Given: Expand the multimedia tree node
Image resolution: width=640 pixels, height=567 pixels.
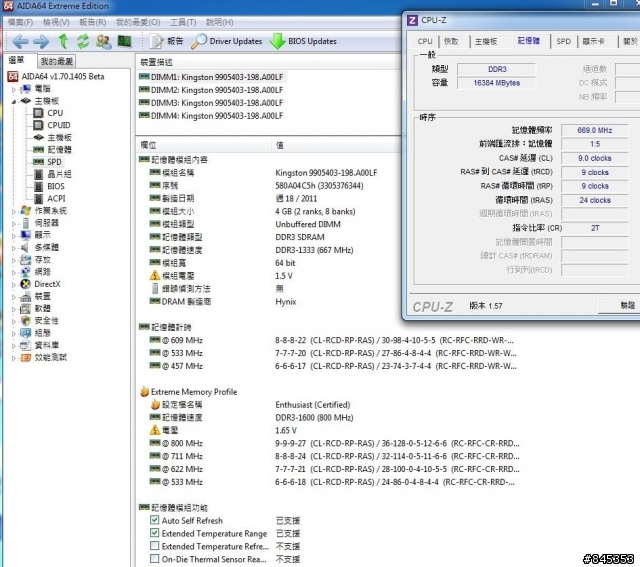Looking at the screenshot, I should click(x=14, y=248).
